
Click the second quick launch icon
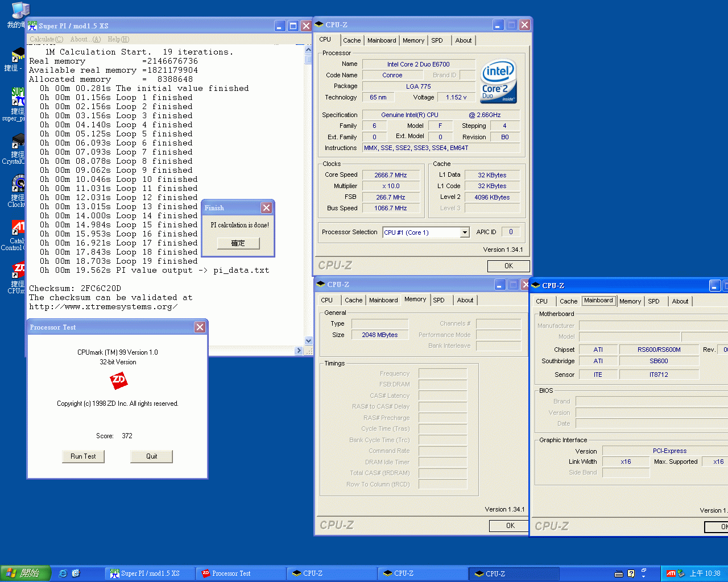pyautogui.click(x=76, y=573)
